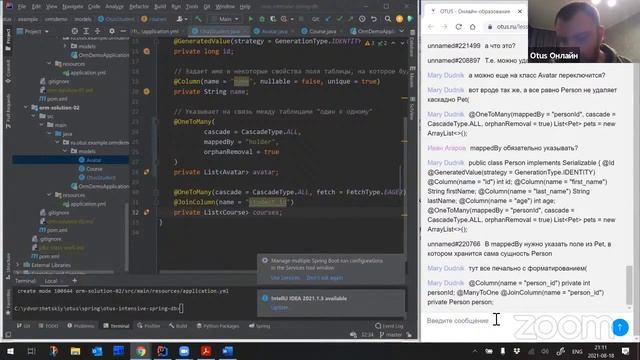Show Git history with the clock icon

tap(362, 19)
